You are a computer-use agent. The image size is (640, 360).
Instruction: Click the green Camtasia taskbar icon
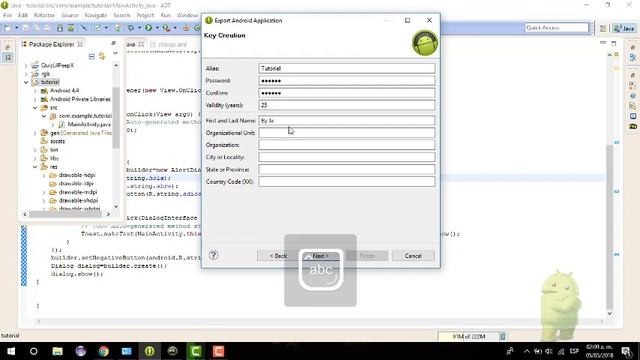pos(196,351)
